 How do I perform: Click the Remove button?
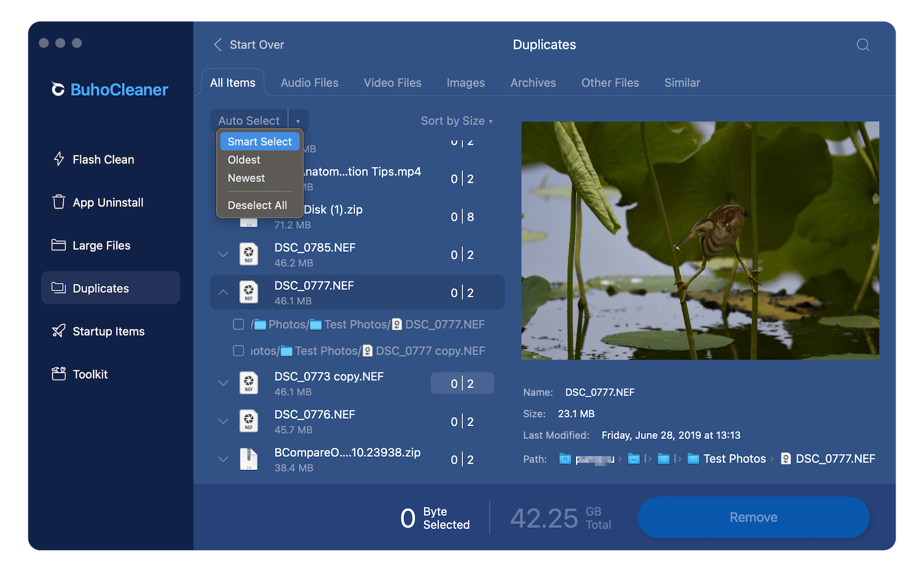[754, 517]
